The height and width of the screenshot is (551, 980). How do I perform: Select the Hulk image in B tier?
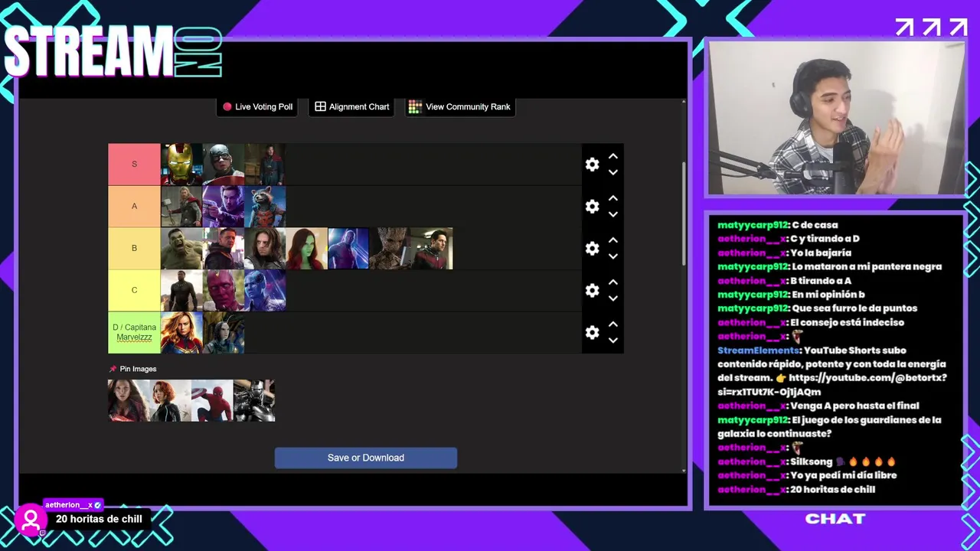point(181,249)
